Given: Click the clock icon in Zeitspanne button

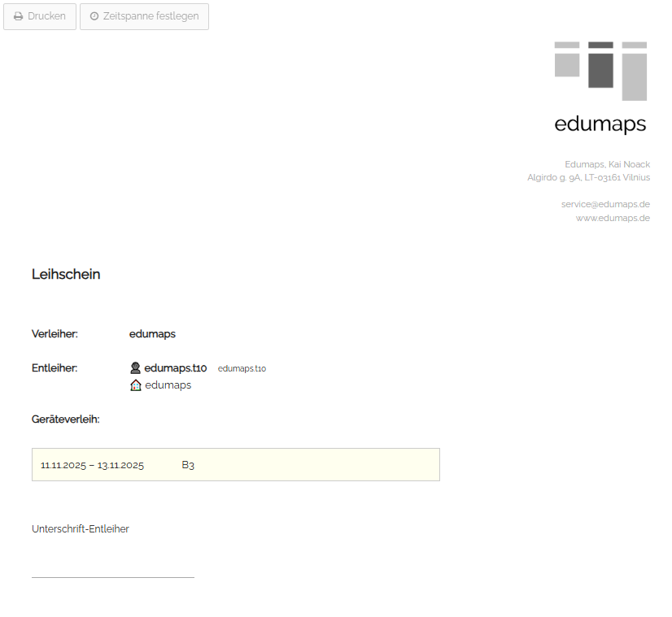Looking at the screenshot, I should (94, 16).
